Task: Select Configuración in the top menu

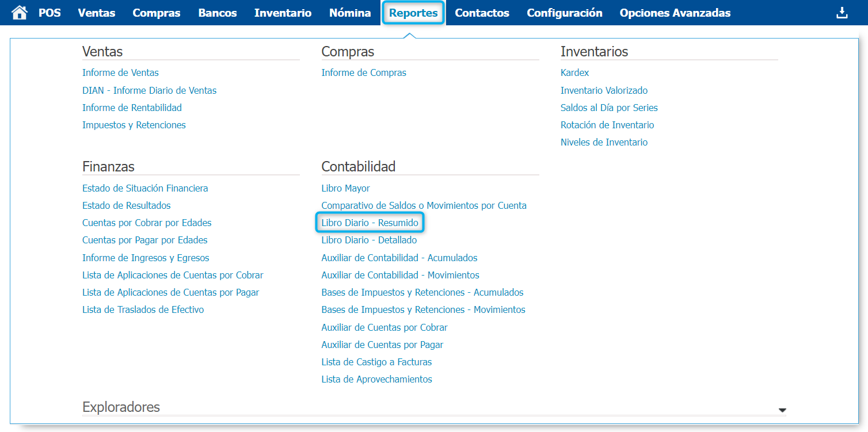Action: point(564,13)
